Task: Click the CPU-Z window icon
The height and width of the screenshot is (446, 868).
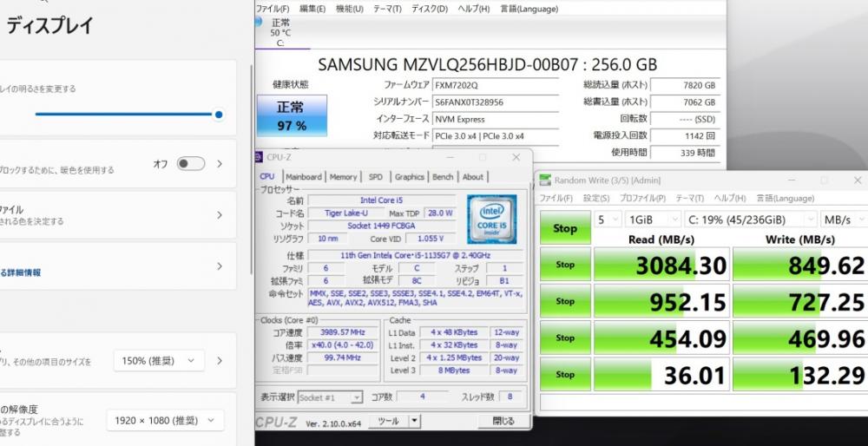Action: point(259,157)
